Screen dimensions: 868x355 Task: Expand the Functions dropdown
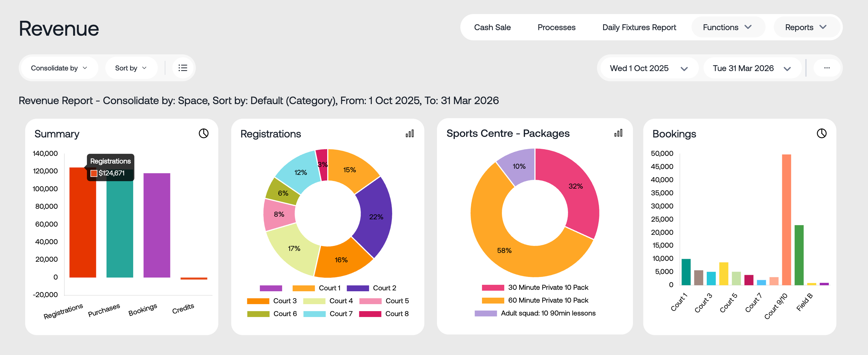728,27
